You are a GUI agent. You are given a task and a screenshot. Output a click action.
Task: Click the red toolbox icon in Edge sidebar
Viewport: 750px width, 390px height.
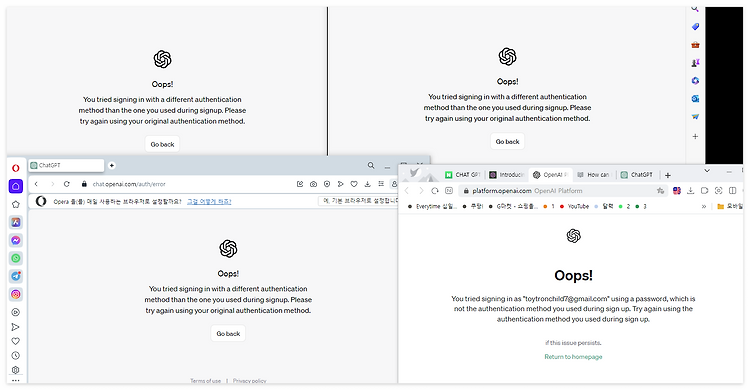(695, 45)
